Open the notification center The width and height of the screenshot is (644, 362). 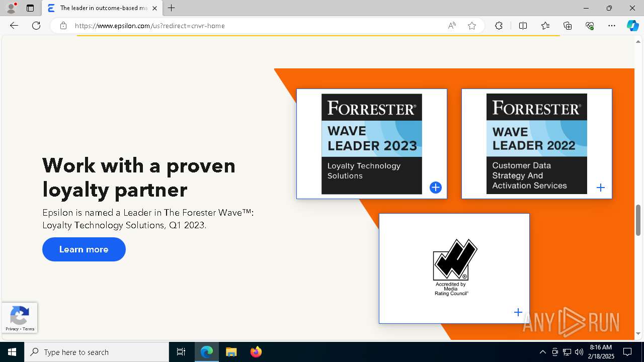[628, 352]
